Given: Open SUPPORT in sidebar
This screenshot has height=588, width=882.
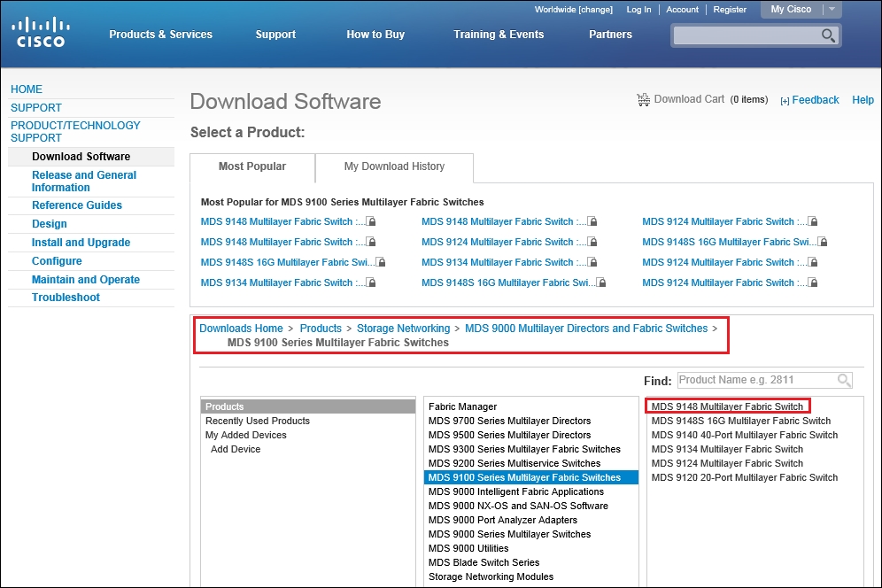Looking at the screenshot, I should pos(36,108).
